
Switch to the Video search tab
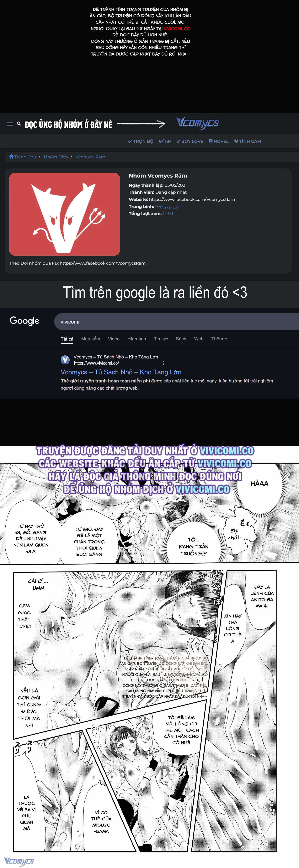[x=114, y=339]
